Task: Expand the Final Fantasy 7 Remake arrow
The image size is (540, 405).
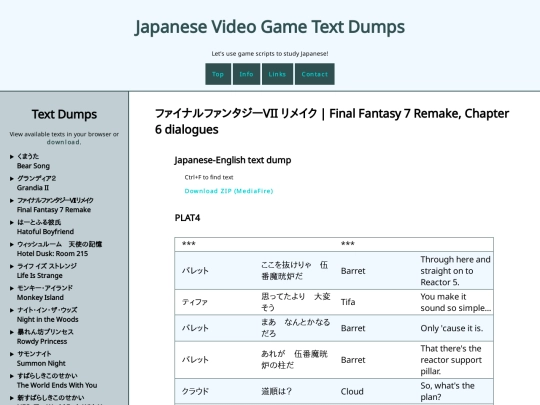Action: tap(12, 200)
